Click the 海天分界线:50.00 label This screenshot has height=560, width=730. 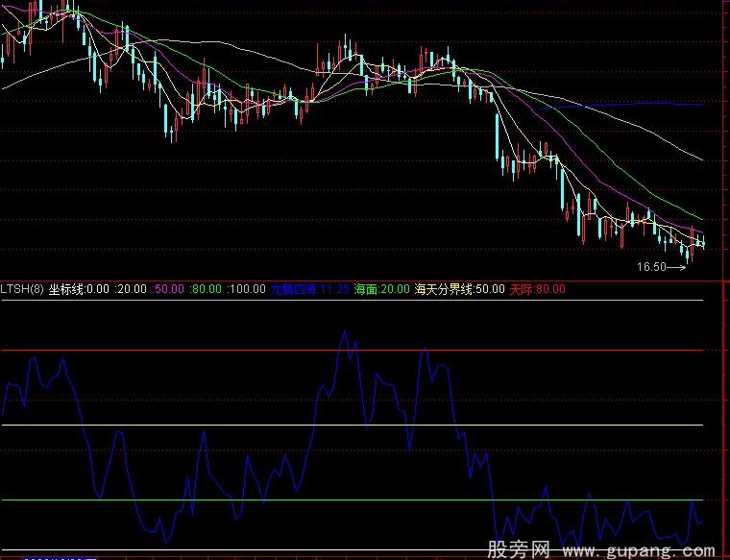pos(459,289)
